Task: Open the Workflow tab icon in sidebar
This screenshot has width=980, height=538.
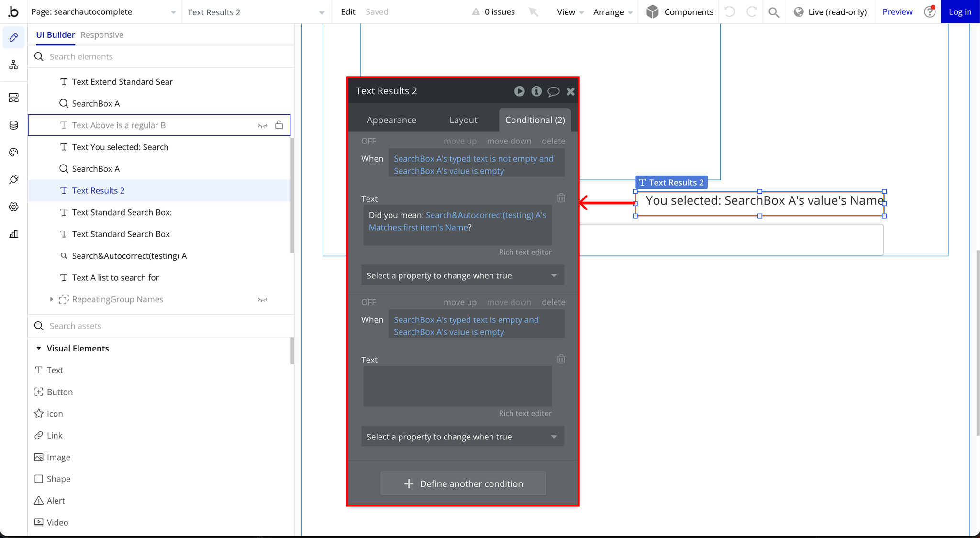Action: pyautogui.click(x=13, y=65)
